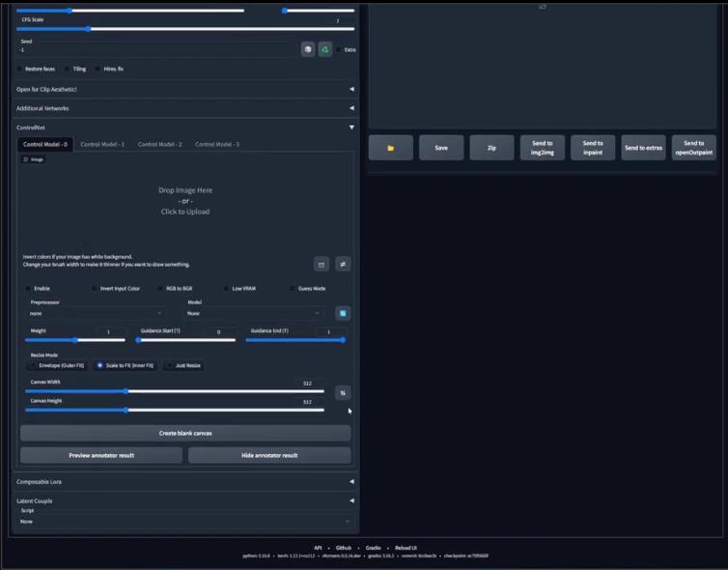Viewport: 728px width, 570px height.
Task: Adjust the ControlNet Weight slider
Action: 74,340
